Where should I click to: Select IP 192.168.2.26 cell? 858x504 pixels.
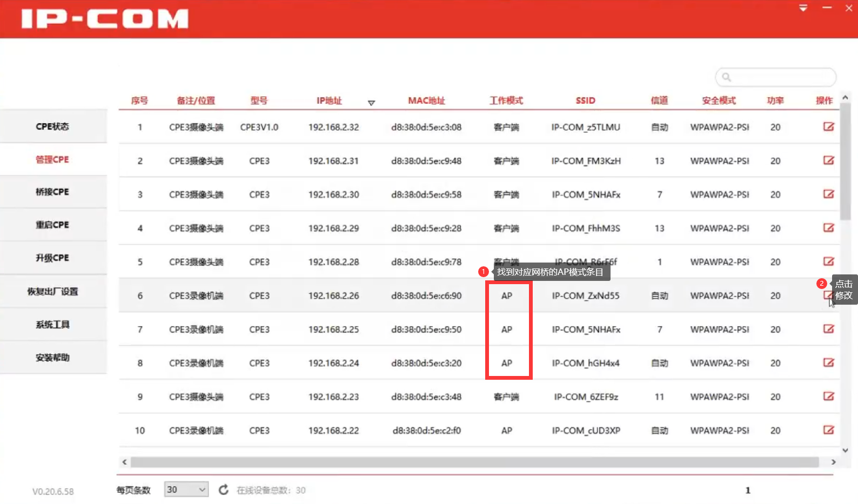coord(333,295)
